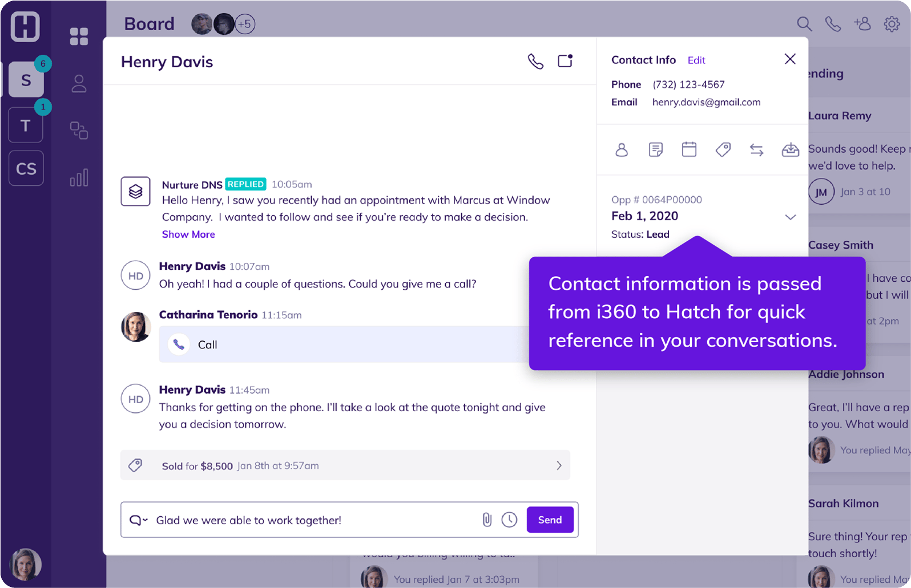Open message type dropdown in compose box
Screen dimensions: 911x588
click(x=138, y=520)
